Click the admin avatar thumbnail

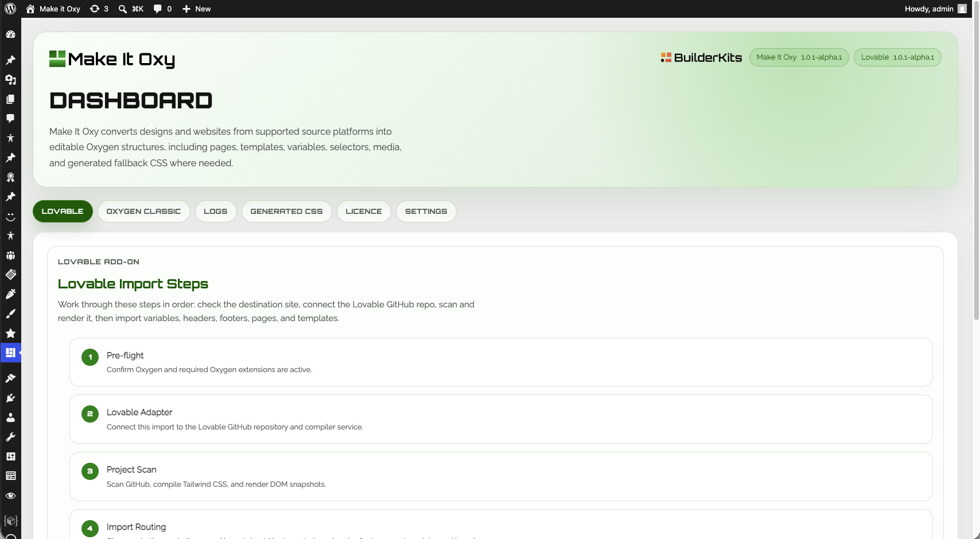click(x=962, y=9)
